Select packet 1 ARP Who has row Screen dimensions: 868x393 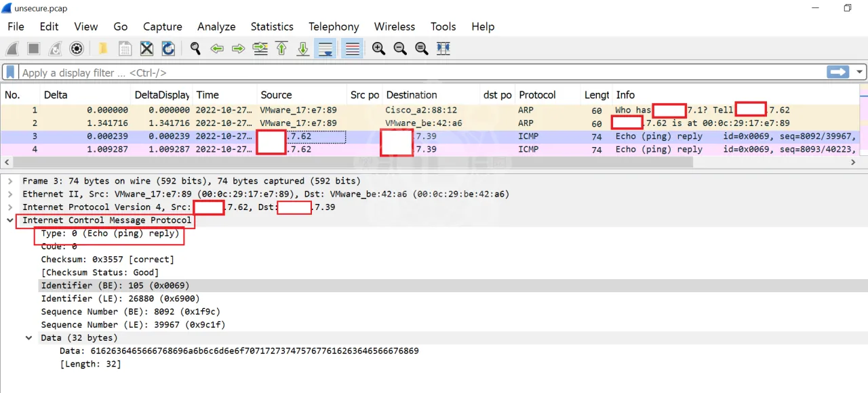tap(430, 110)
